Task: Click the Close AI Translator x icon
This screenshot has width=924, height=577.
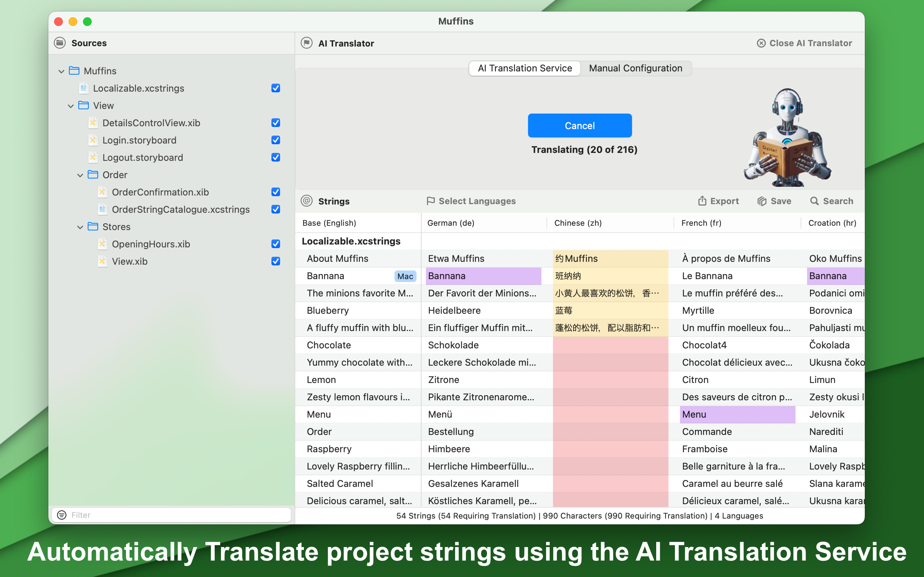Action: (761, 43)
